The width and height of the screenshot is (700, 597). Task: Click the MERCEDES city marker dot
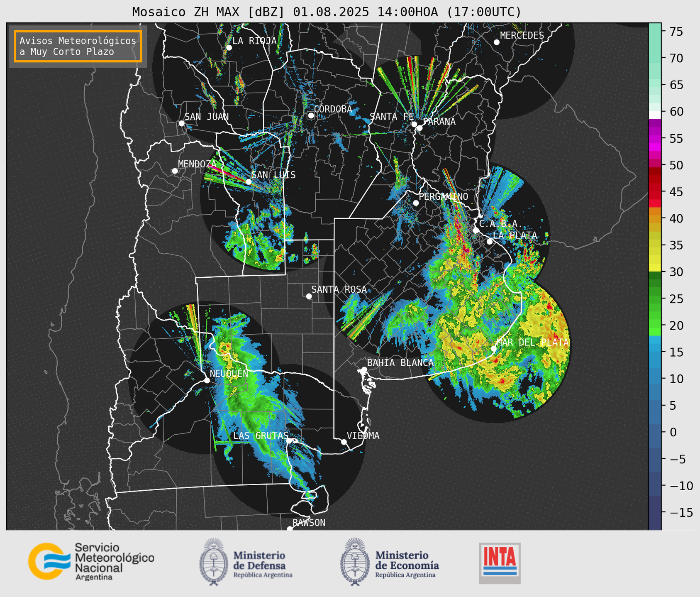(497, 42)
